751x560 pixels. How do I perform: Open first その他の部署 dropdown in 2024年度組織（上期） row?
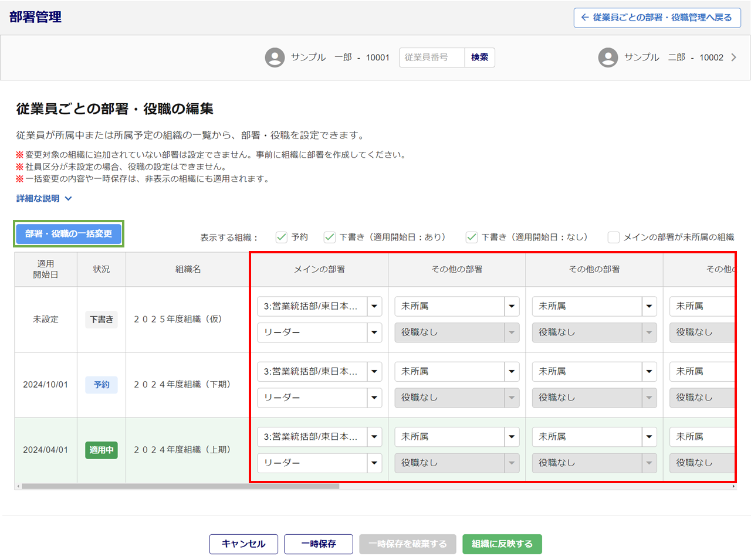(x=457, y=437)
